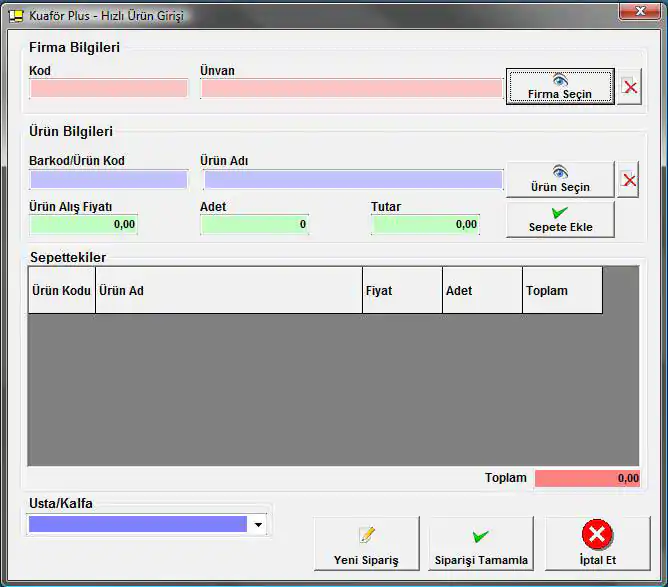The image size is (668, 587).
Task: Click the Barkod/Ürün Kod field
Action: click(109, 180)
